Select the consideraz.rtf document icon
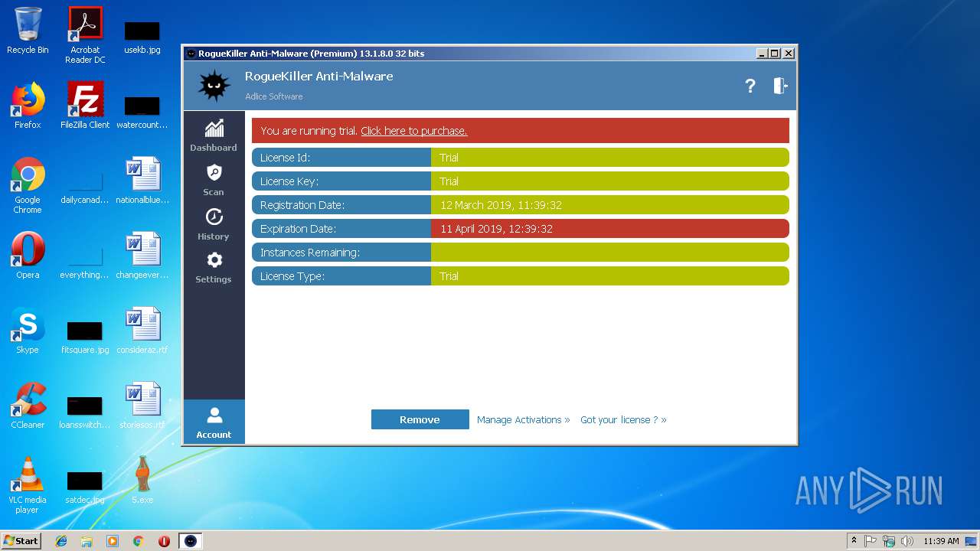The image size is (980, 551). [142, 330]
